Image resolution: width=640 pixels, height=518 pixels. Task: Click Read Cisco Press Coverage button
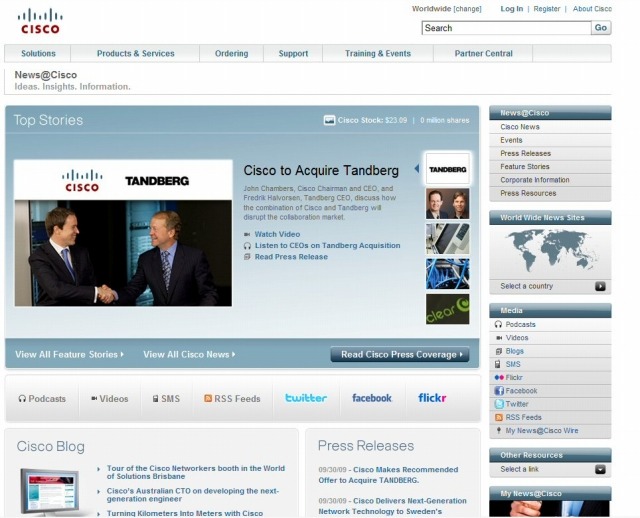click(400, 354)
